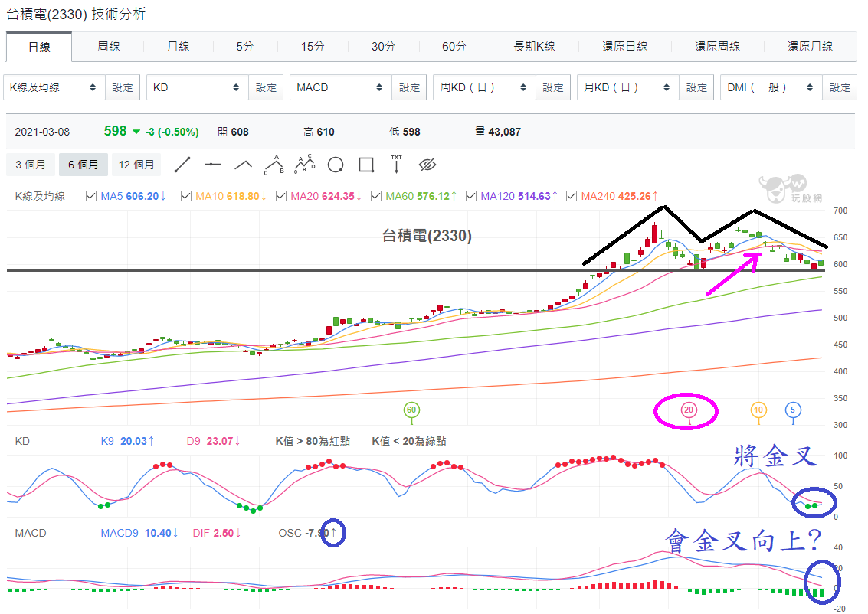Switch to the 日線 tab

click(x=39, y=47)
